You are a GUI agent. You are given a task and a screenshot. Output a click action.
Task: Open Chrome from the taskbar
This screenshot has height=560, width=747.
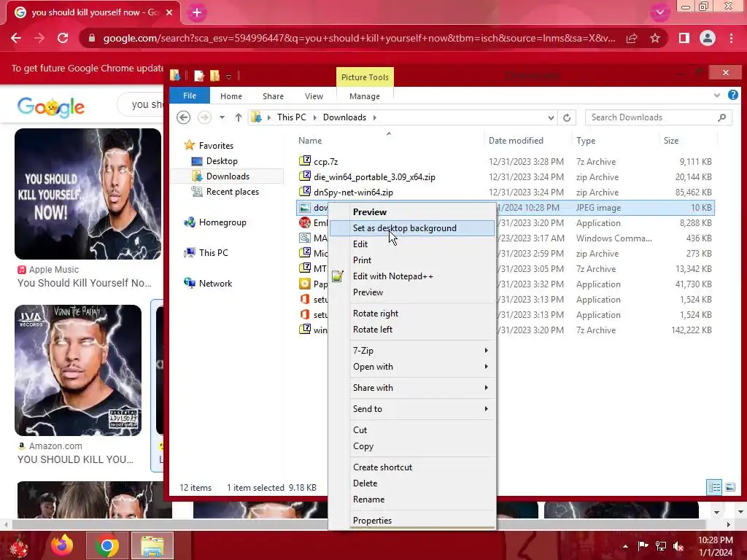pyautogui.click(x=107, y=545)
